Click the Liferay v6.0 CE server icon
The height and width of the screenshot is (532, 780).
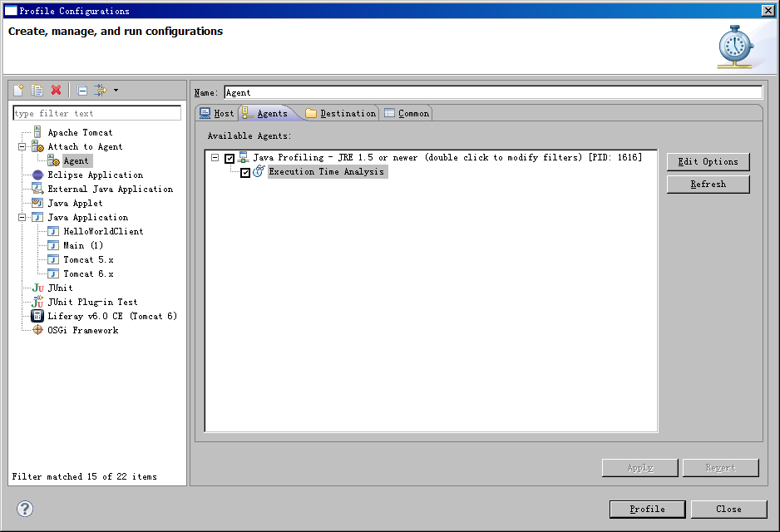[37, 316]
